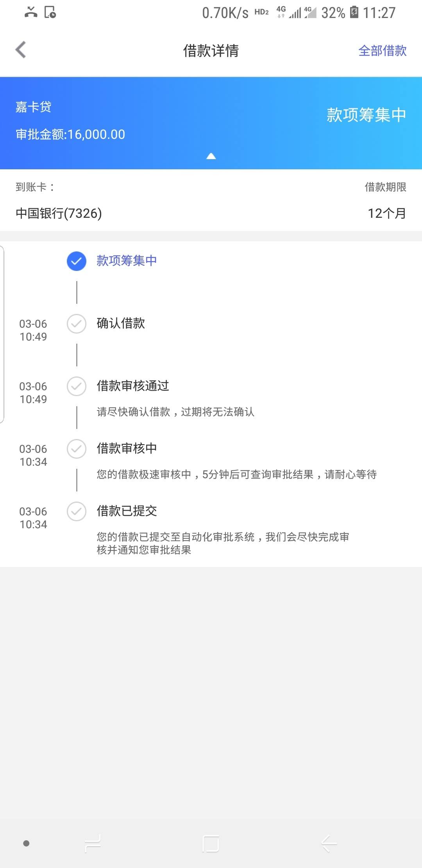Screen dimensions: 422x868
Task: Select 借款审核中 timeline entry
Action: point(127,448)
